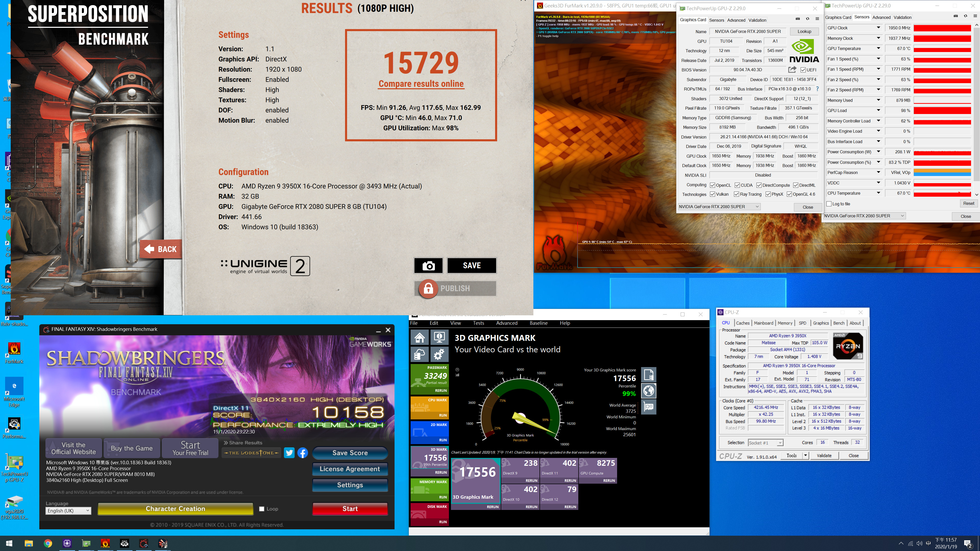980x551 pixels.
Task: Click the GPU-Z Graphics Card window screenshot camera icon
Action: [798, 19]
